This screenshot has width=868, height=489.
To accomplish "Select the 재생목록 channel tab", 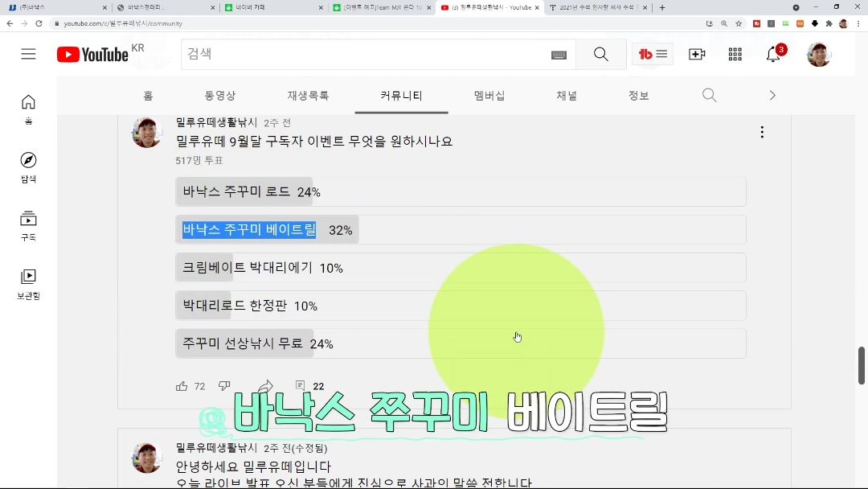I will (x=309, y=95).
